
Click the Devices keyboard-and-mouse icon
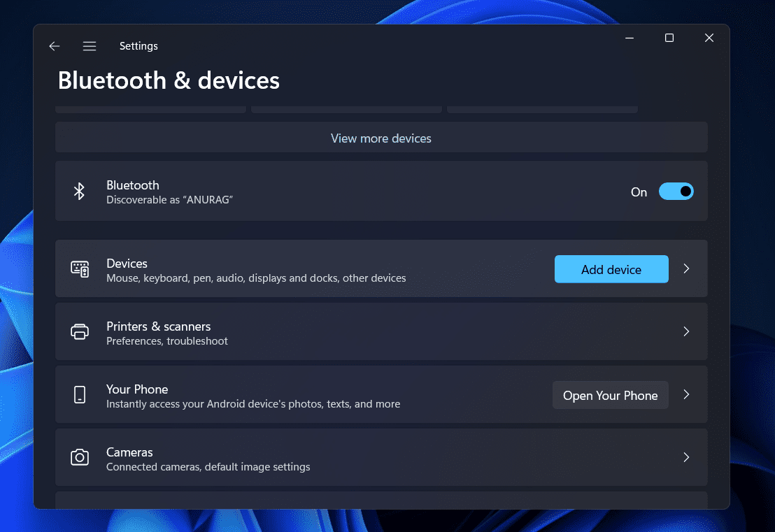pyautogui.click(x=80, y=269)
